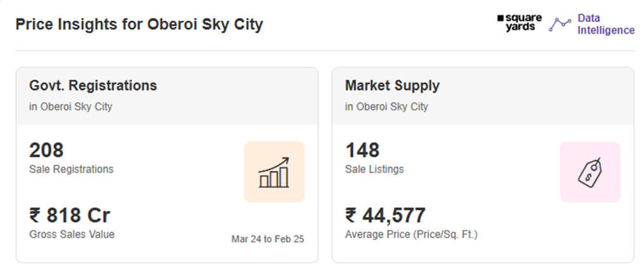This screenshot has width=644, height=271.
Task: Open the Data Intelligence link
Action: point(606,24)
